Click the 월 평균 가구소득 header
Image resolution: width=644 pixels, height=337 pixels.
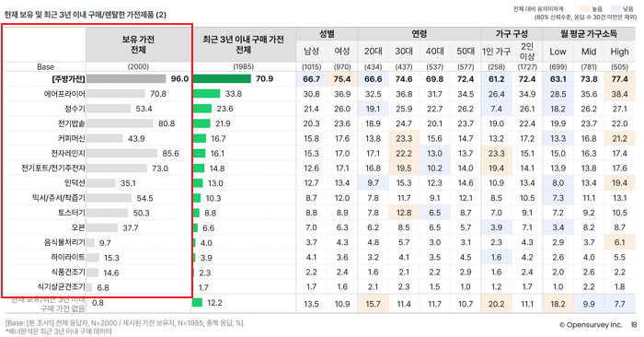coord(589,34)
